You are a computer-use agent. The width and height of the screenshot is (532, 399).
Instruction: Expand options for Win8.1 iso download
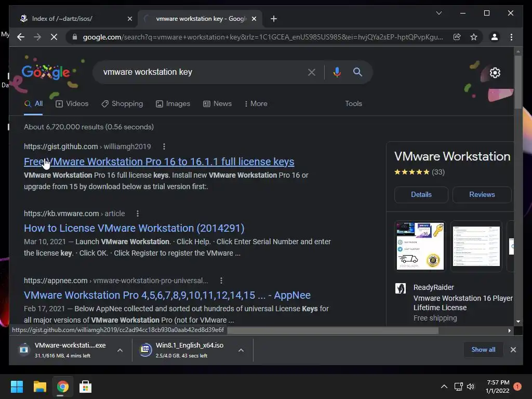[x=241, y=350]
